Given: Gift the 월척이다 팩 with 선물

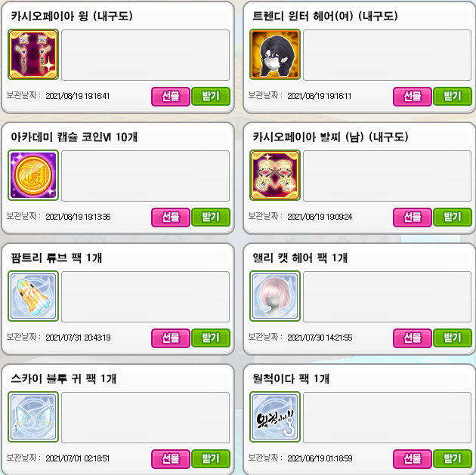Looking at the screenshot, I should (413, 458).
